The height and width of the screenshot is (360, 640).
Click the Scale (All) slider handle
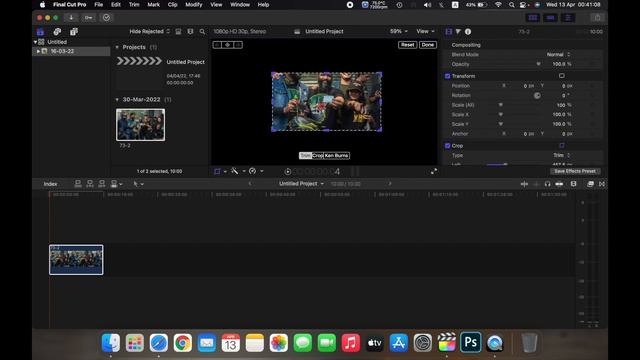click(501, 105)
